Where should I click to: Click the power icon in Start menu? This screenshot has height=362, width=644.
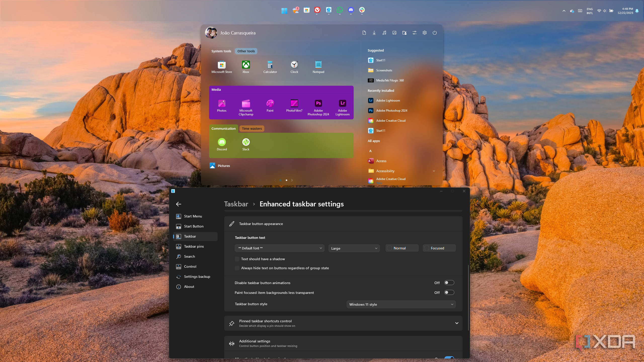pyautogui.click(x=434, y=33)
